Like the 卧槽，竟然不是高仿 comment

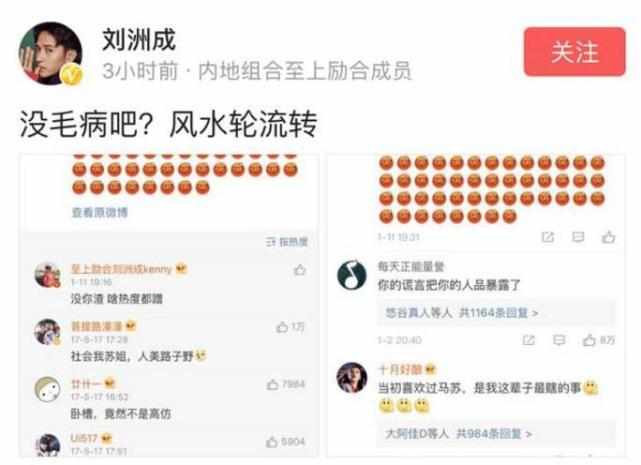pyautogui.click(x=286, y=384)
